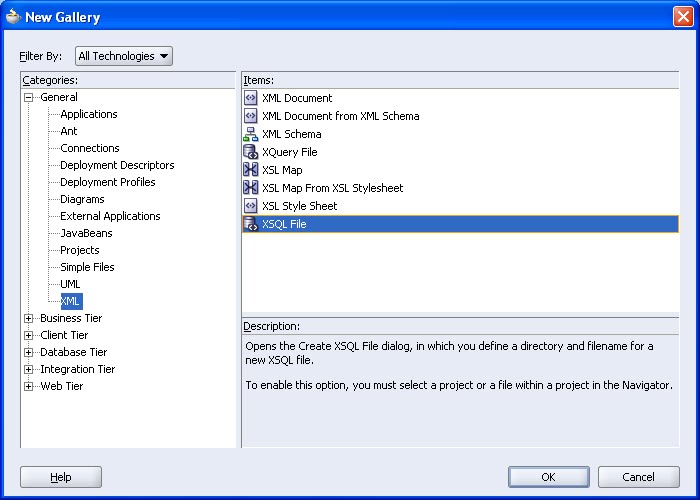This screenshot has height=500, width=700.
Task: Click the XSL Map From XSL Stylesheet icon
Action: tap(250, 188)
